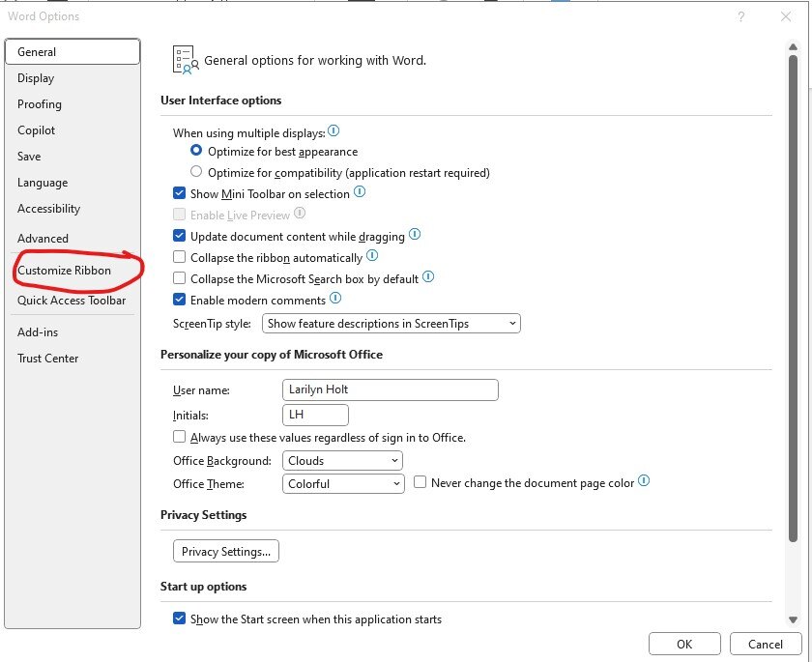The width and height of the screenshot is (812, 662).
Task: Click the Help question mark icon
Action: pos(741,17)
